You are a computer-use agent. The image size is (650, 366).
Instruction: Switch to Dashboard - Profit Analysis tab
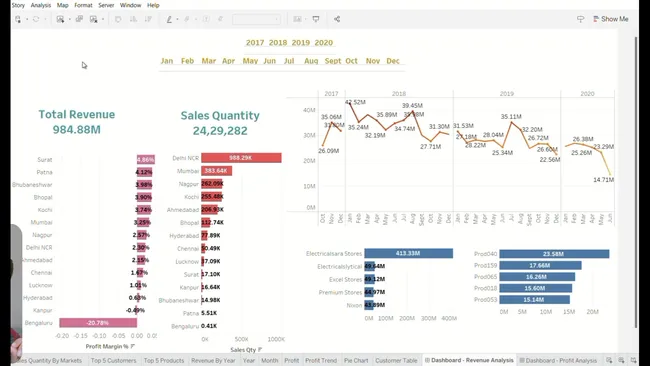click(558, 361)
